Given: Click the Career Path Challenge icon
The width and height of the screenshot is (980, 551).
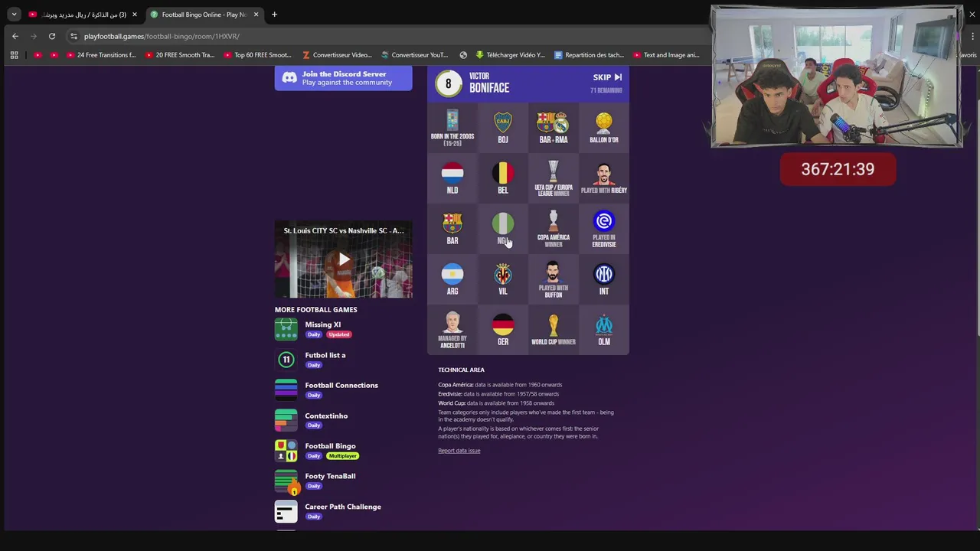Looking at the screenshot, I should (286, 511).
